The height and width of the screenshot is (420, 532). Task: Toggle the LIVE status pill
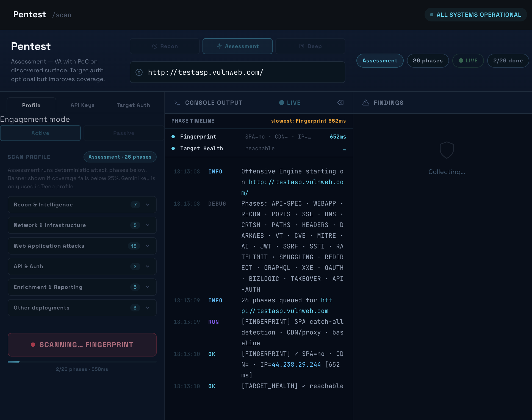click(x=468, y=60)
